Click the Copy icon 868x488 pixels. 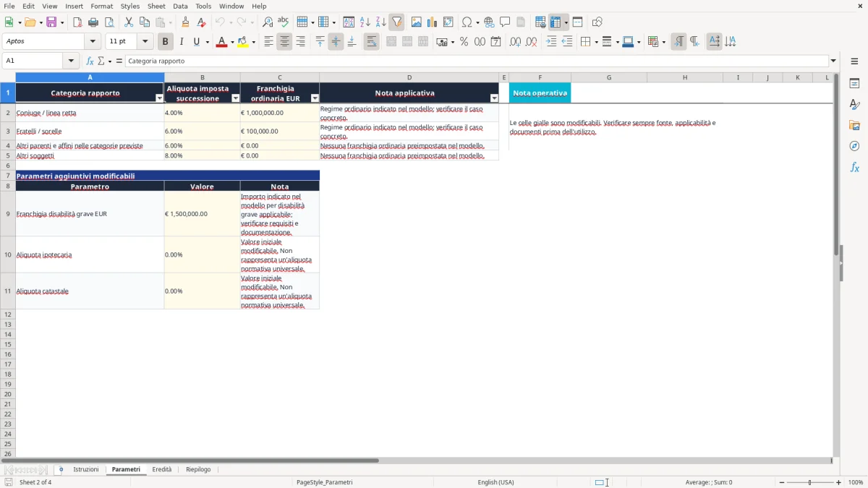click(145, 22)
